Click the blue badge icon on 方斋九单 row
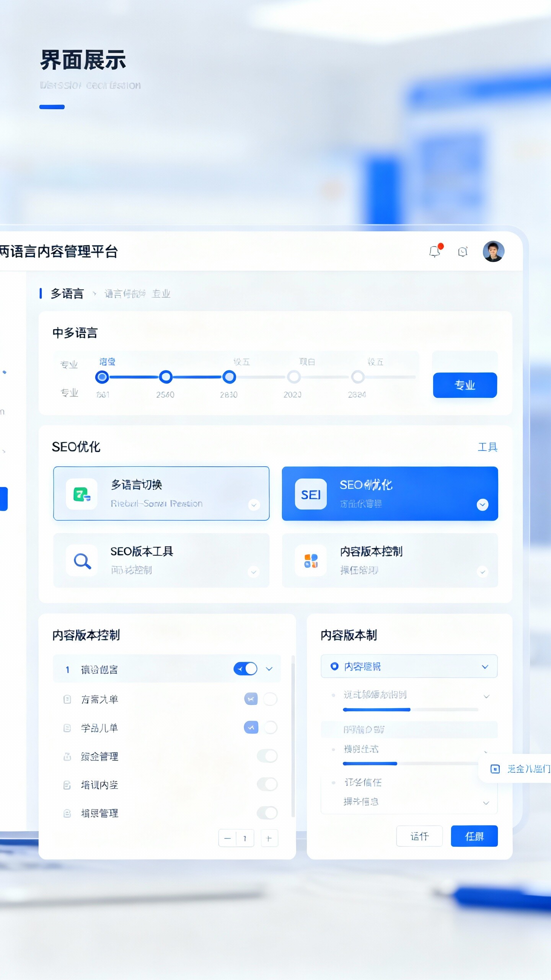The image size is (551, 980). click(251, 699)
